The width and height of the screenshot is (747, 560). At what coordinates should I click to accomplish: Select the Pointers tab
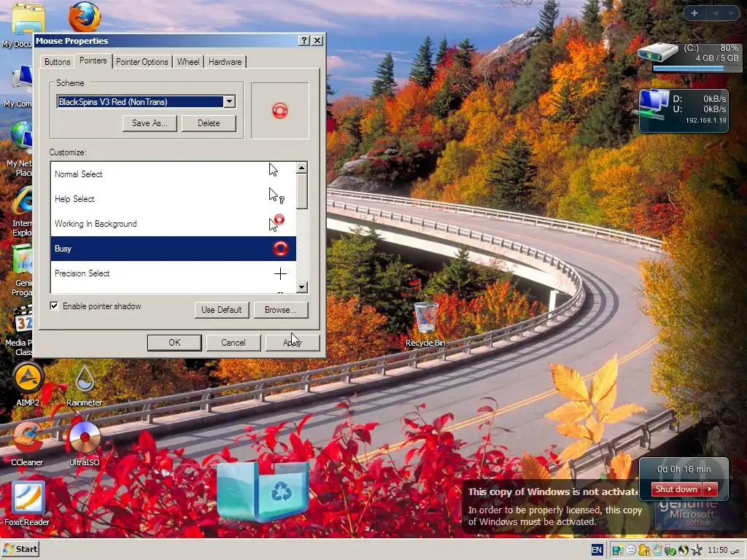coord(93,61)
